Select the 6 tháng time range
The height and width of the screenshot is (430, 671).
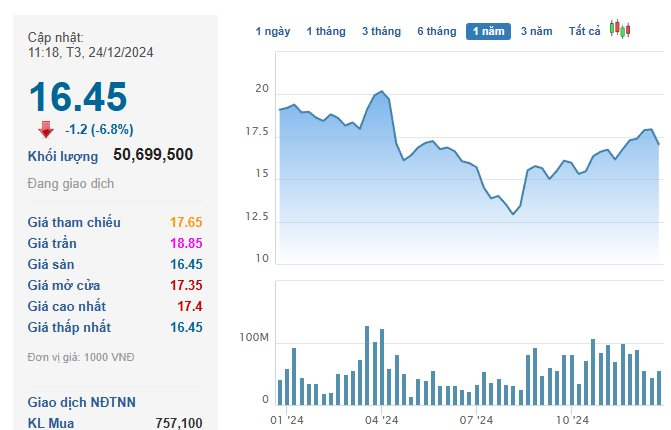coord(437,31)
